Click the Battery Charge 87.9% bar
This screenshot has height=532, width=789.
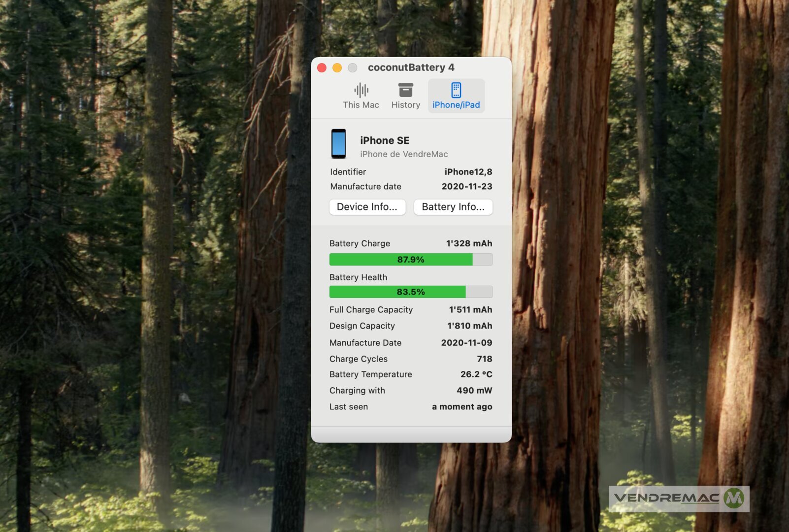tap(410, 260)
